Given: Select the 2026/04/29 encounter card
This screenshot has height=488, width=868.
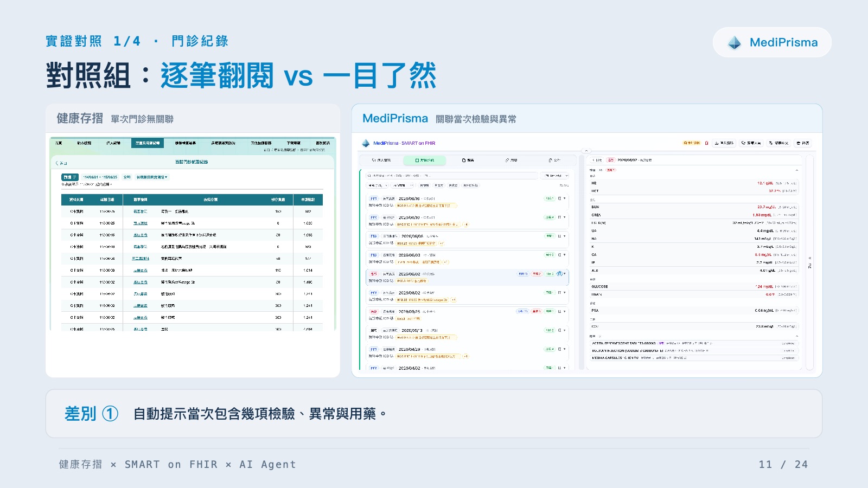Looking at the screenshot, I should (x=467, y=352).
